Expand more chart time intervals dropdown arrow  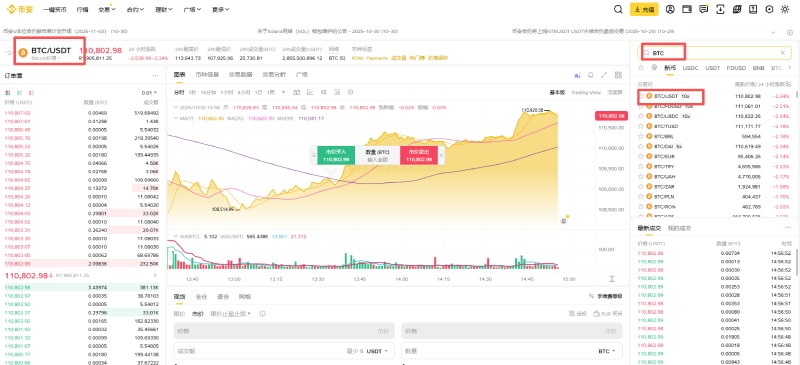pyautogui.click(x=283, y=92)
